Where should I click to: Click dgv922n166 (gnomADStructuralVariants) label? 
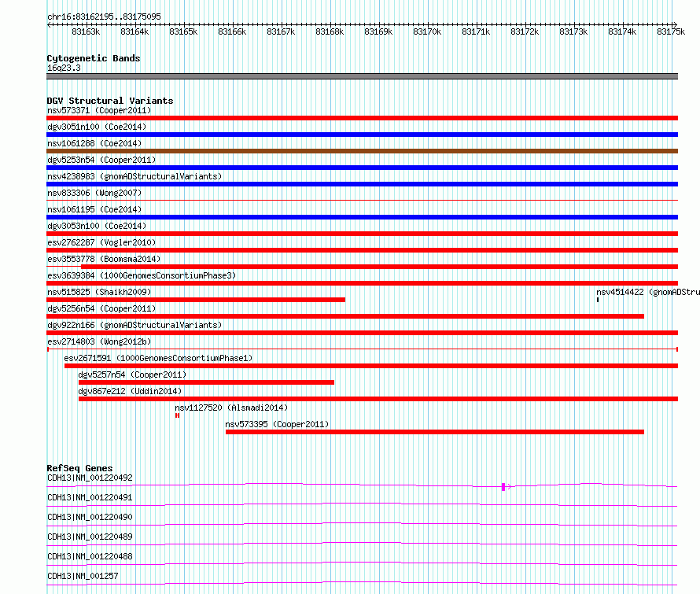pos(134,325)
